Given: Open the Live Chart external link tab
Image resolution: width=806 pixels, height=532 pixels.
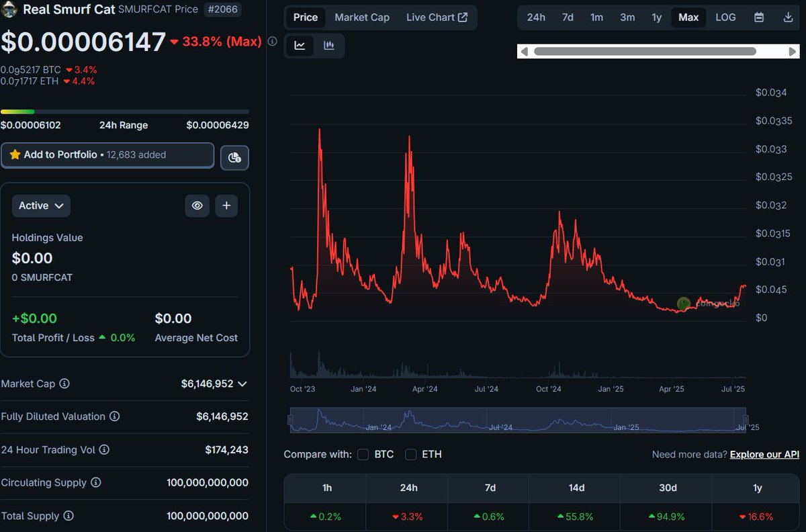Looking at the screenshot, I should pyautogui.click(x=437, y=17).
